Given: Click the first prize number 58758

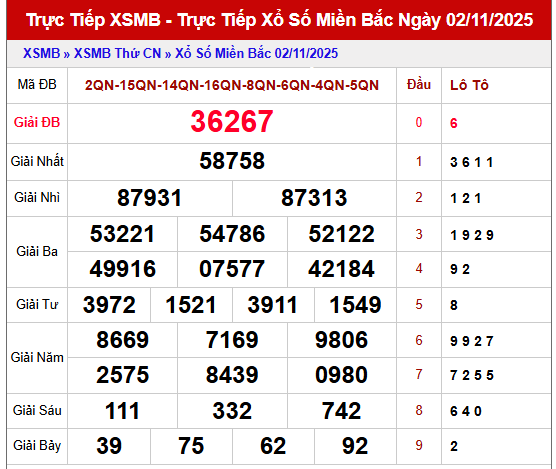Looking at the screenshot, I should [232, 161].
